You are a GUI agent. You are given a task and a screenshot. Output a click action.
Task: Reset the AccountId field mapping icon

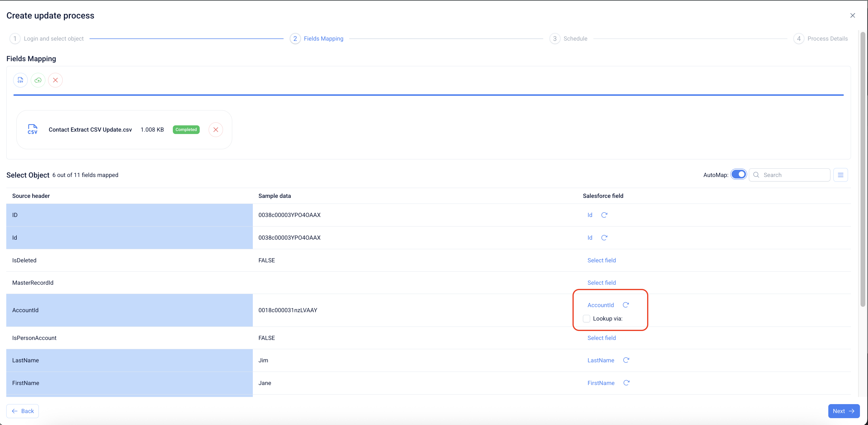click(x=626, y=305)
